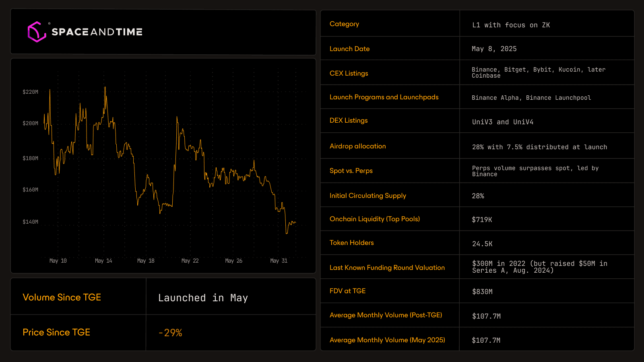Pick the May 22 date on the chart axis
Screen dimensions: 644x362
point(190,261)
